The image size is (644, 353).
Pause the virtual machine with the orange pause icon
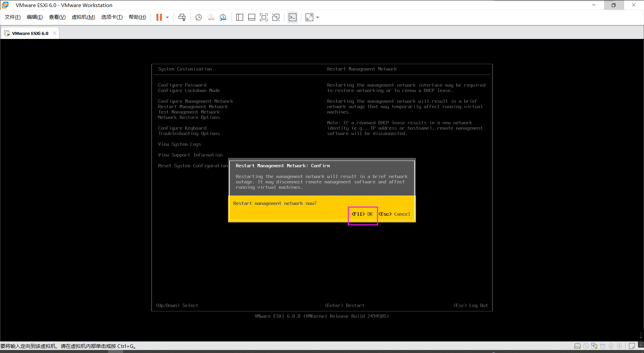[159, 17]
